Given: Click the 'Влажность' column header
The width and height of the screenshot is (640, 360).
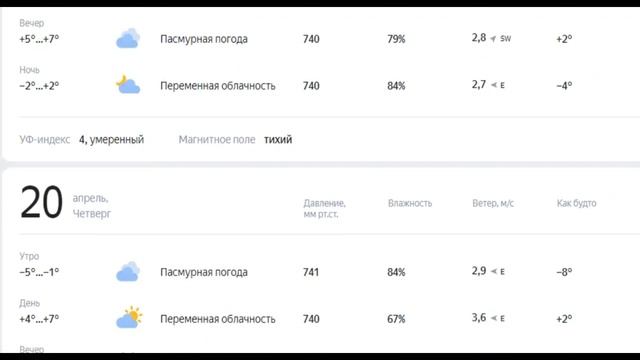Looking at the screenshot, I should click(410, 203).
